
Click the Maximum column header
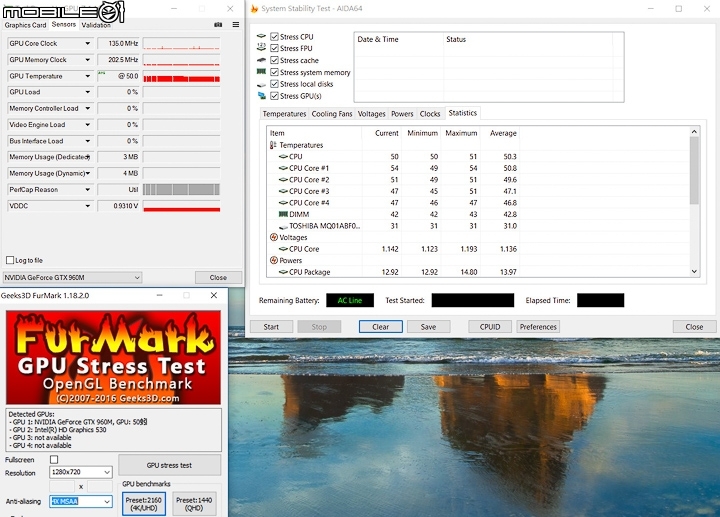coord(461,133)
